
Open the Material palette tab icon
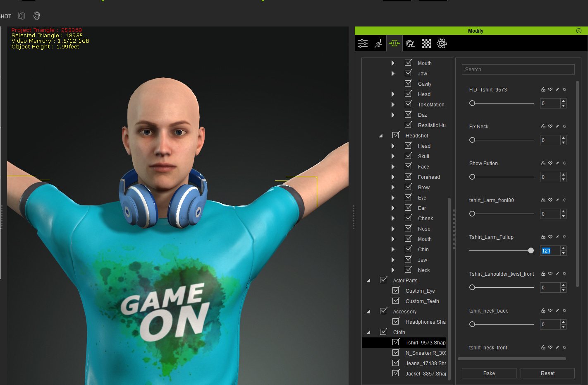pyautogui.click(x=410, y=43)
